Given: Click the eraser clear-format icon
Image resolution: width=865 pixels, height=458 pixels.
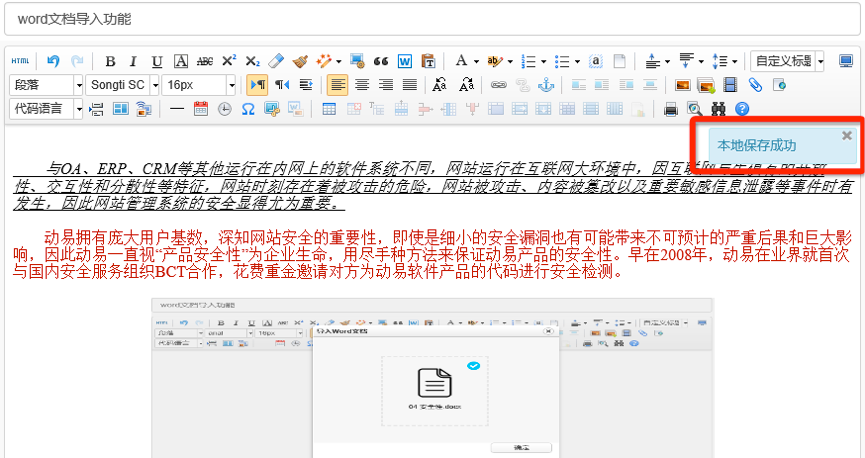Looking at the screenshot, I should (x=277, y=61).
